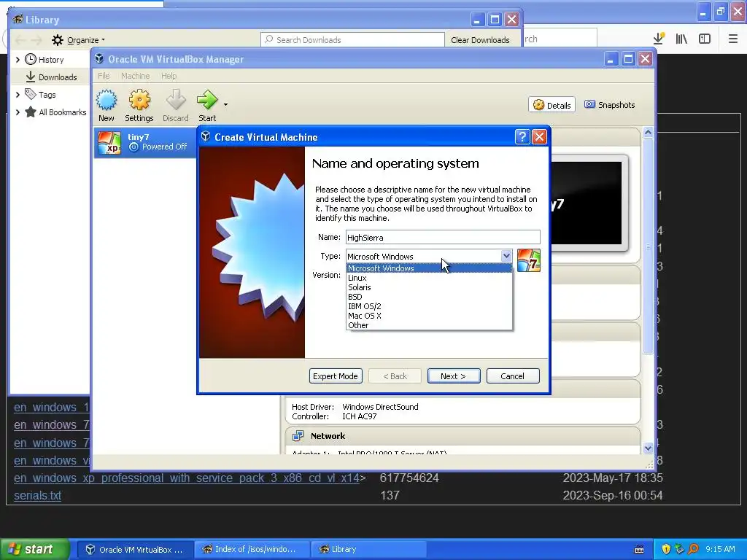Click the tiny7 preview thumbnail

590,203
